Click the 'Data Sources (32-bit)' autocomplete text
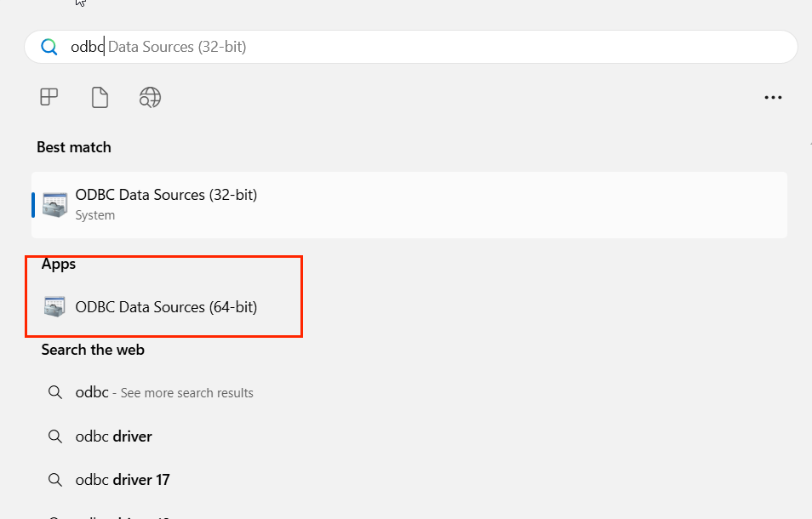This screenshot has height=519, width=812. tap(177, 47)
